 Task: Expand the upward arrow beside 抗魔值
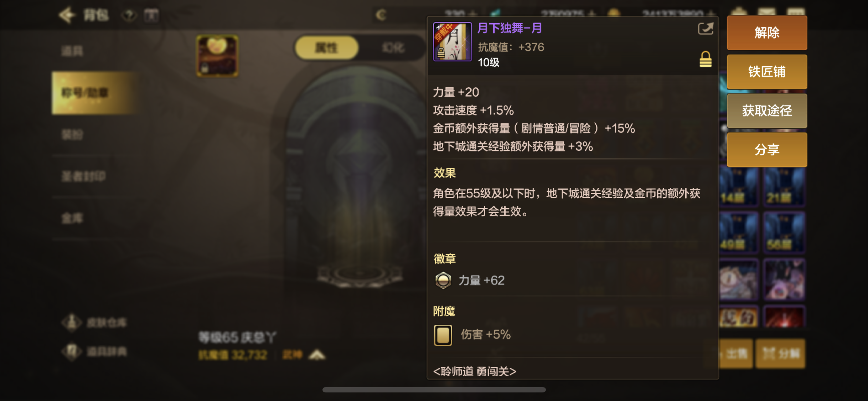pos(317,355)
